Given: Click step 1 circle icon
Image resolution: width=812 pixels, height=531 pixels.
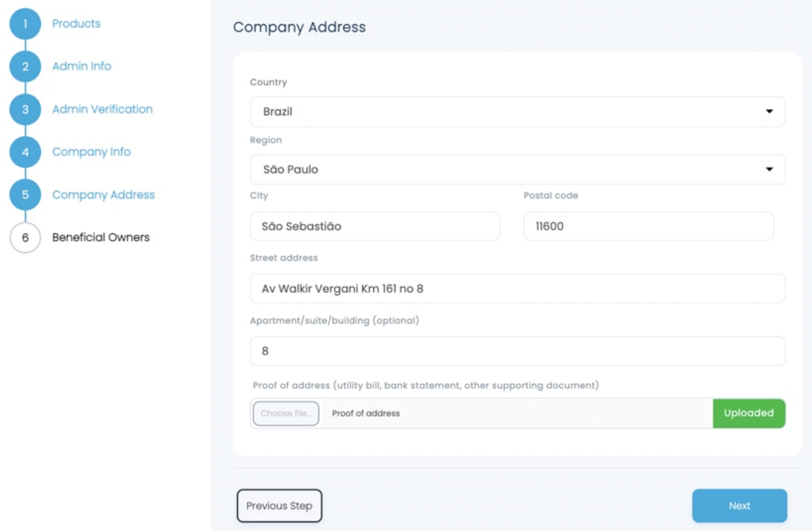Looking at the screenshot, I should click(x=25, y=24).
